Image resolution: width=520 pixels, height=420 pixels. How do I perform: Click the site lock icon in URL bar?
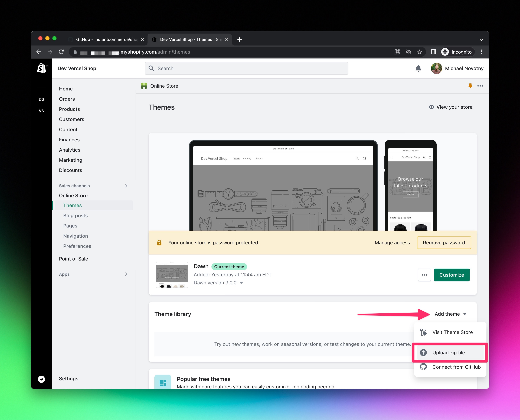(75, 52)
